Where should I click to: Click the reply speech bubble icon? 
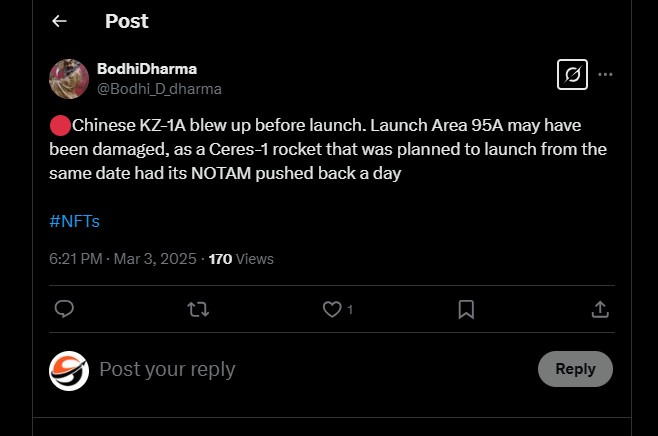[x=64, y=309]
